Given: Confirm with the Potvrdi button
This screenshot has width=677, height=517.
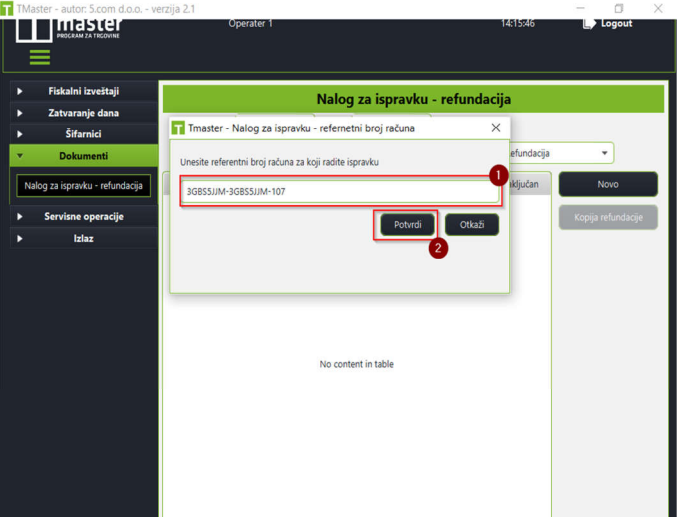Looking at the screenshot, I should (x=408, y=225).
